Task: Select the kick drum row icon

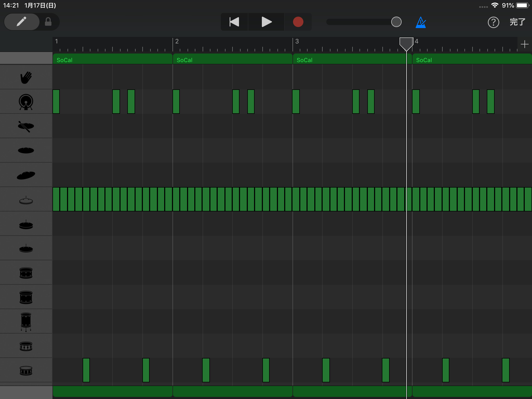Action: tap(26, 102)
